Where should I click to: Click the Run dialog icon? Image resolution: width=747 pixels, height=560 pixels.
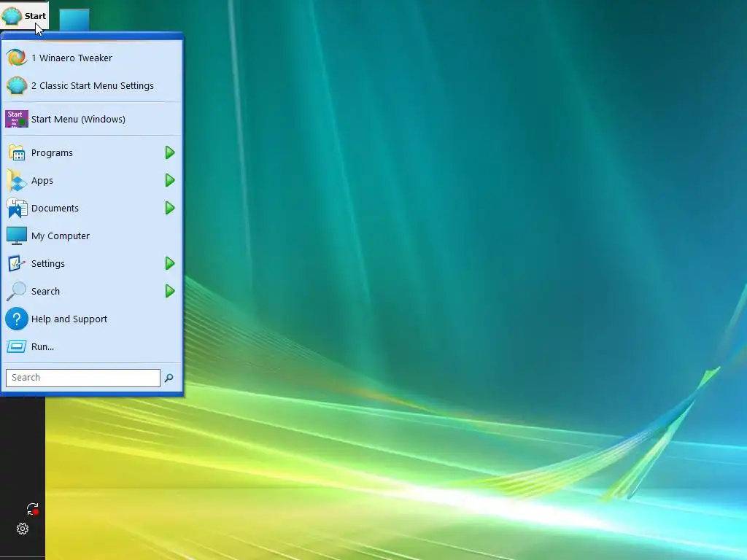point(17,346)
